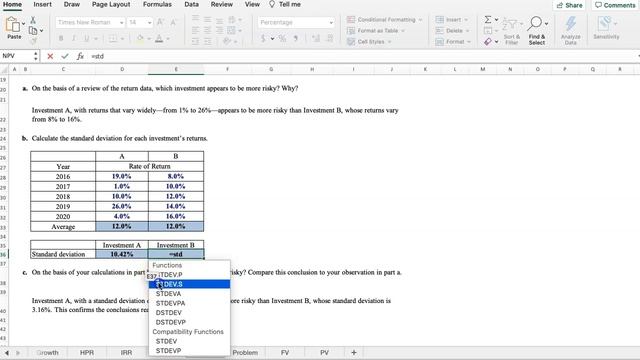The image size is (640, 360).
Task: Switch to the FV sheet tab
Action: (x=285, y=353)
